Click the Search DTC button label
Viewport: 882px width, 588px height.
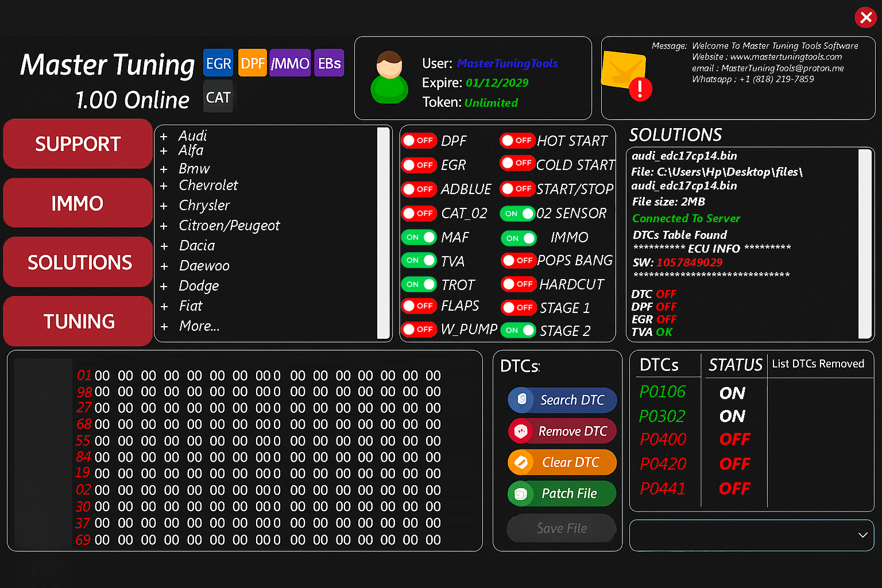[x=572, y=400]
